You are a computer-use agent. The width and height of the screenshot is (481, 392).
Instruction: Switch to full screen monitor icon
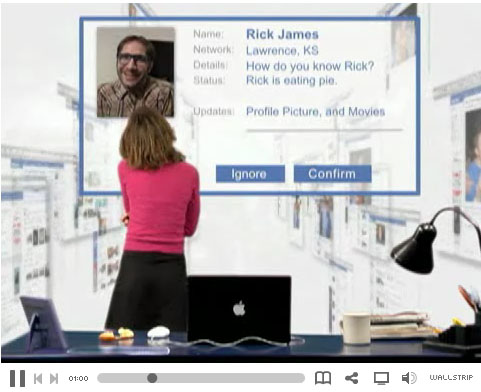381,378
